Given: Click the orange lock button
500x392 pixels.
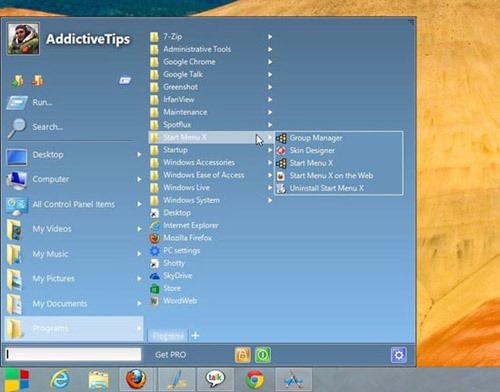Looking at the screenshot, I should click(x=243, y=355).
